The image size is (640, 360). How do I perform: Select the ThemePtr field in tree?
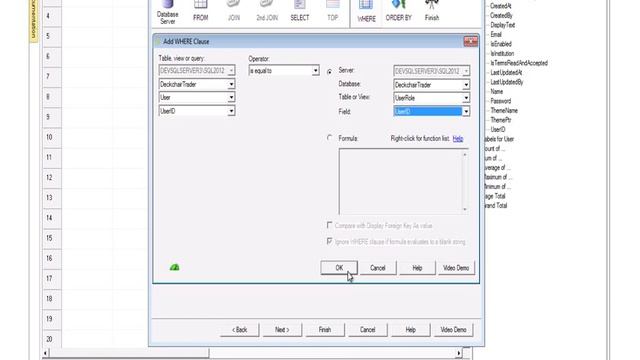click(x=500, y=120)
